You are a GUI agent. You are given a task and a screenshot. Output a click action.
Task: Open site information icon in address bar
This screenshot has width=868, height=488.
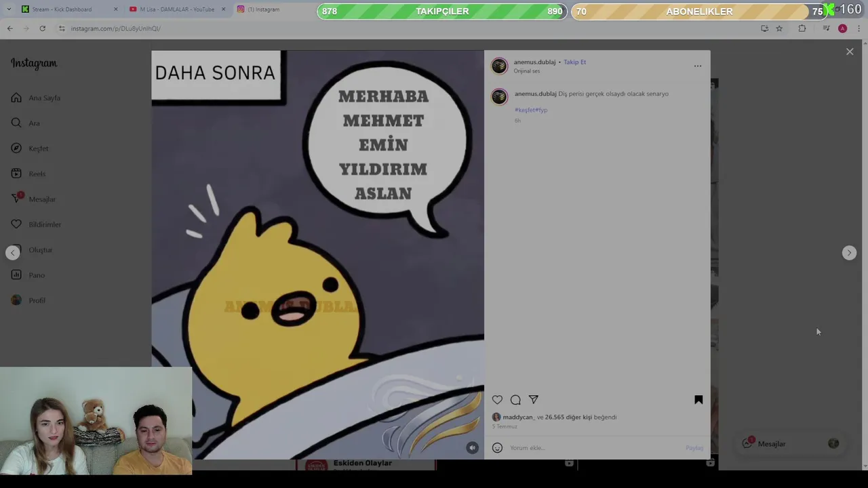pos(62,28)
